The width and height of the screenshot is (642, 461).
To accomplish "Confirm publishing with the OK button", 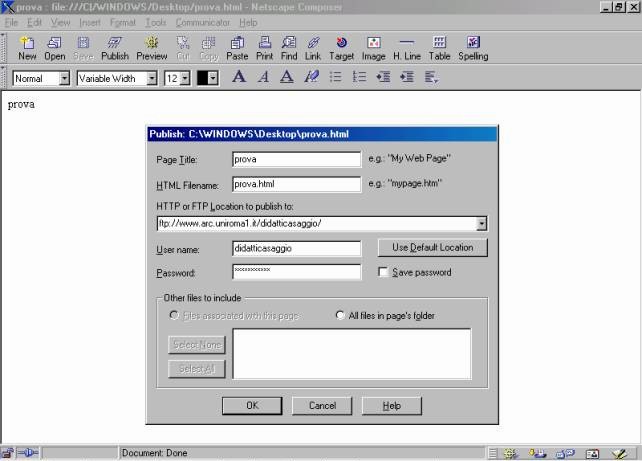I will click(252, 405).
